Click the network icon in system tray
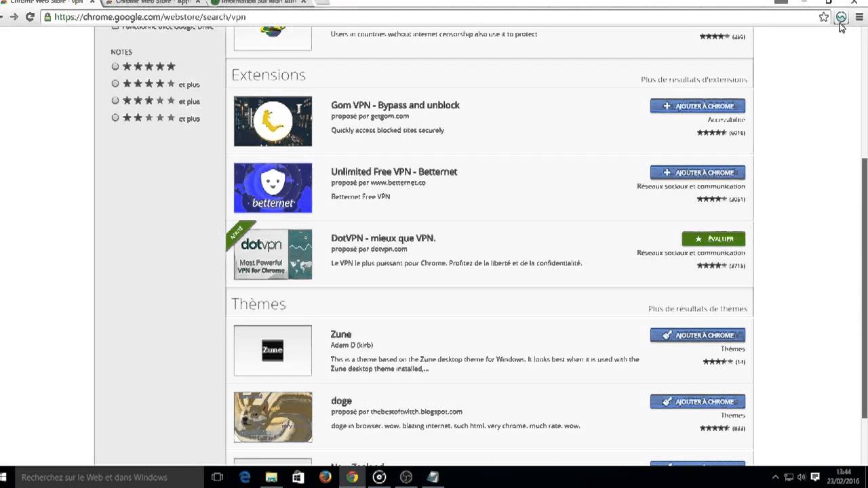 [789, 477]
